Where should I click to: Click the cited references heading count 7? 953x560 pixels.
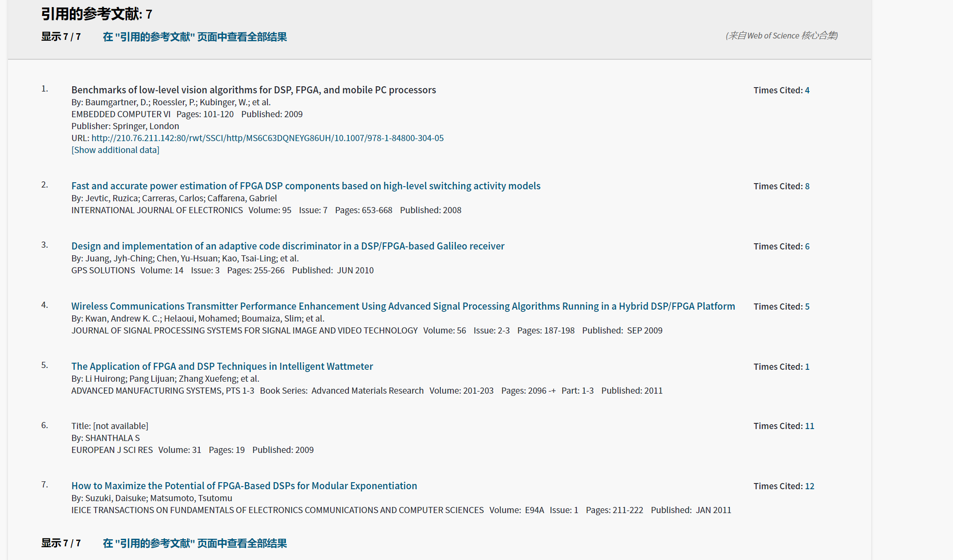tap(149, 15)
